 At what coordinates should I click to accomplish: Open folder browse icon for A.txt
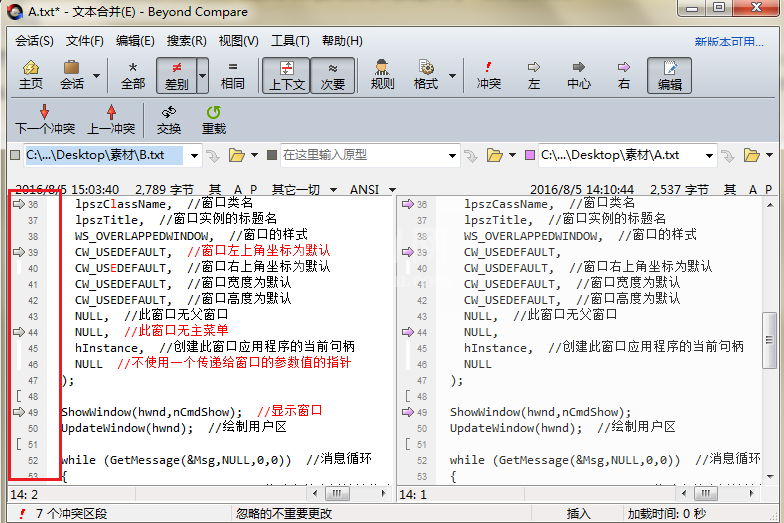click(x=751, y=156)
